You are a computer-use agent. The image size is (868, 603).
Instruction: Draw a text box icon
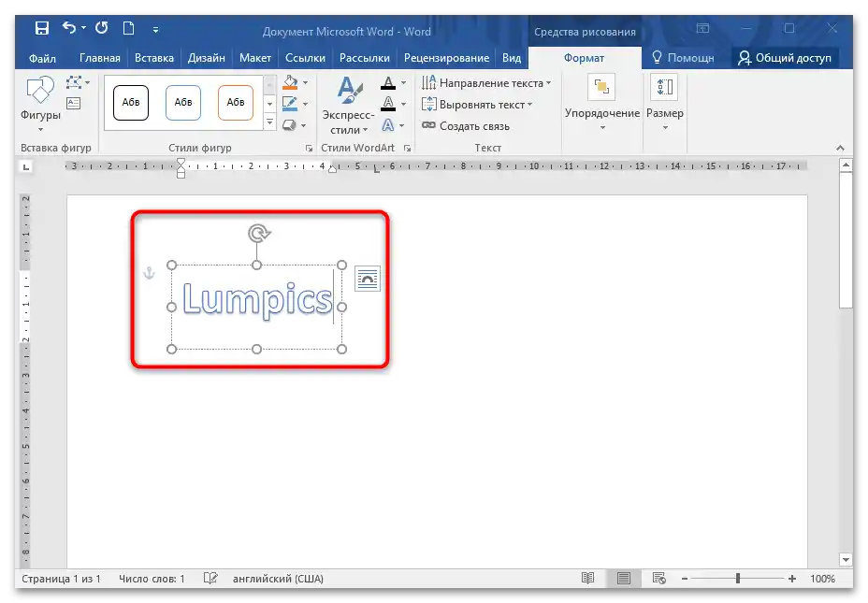coord(73,103)
